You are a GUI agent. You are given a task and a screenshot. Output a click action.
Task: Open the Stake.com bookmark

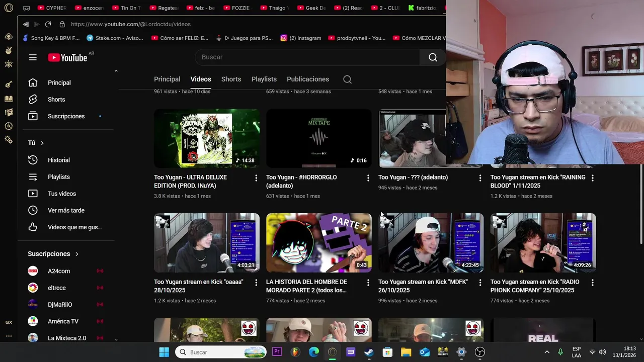[115, 38]
